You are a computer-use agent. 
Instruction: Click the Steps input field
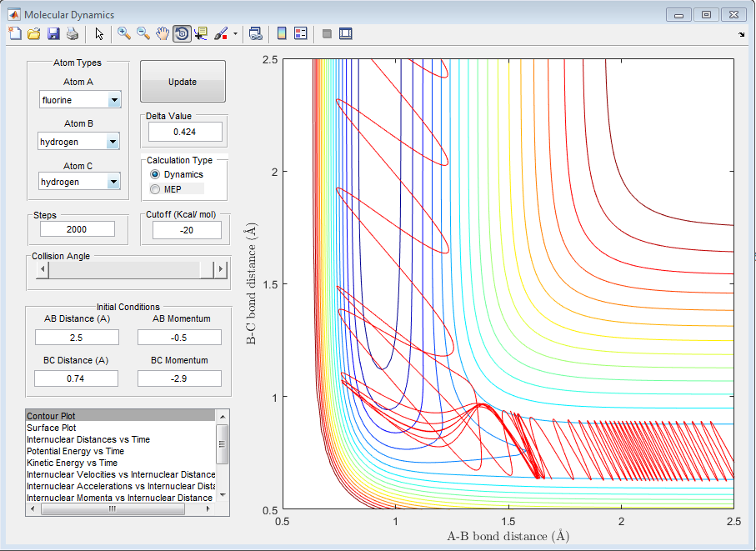click(77, 229)
